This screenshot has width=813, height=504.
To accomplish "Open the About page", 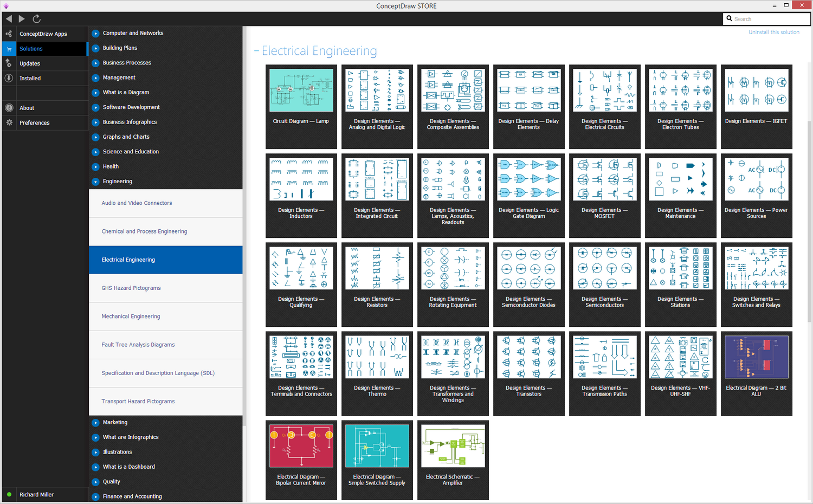I will [x=27, y=108].
